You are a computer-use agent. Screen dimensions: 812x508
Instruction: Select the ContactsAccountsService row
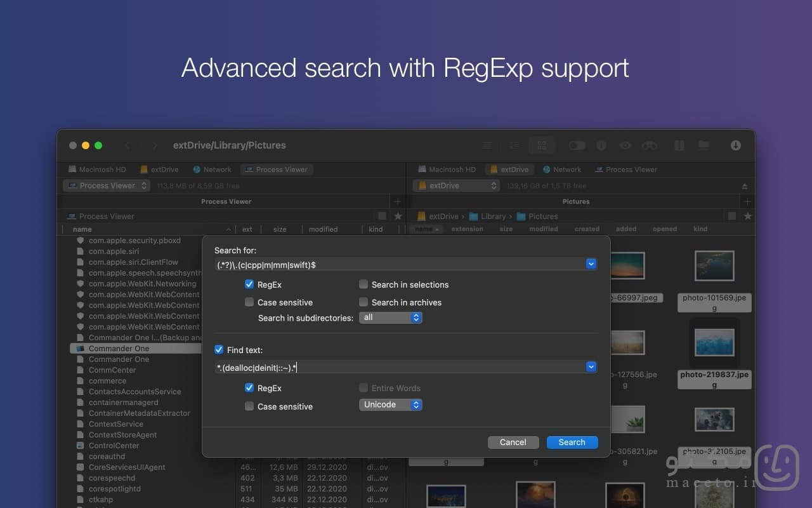pyautogui.click(x=136, y=392)
